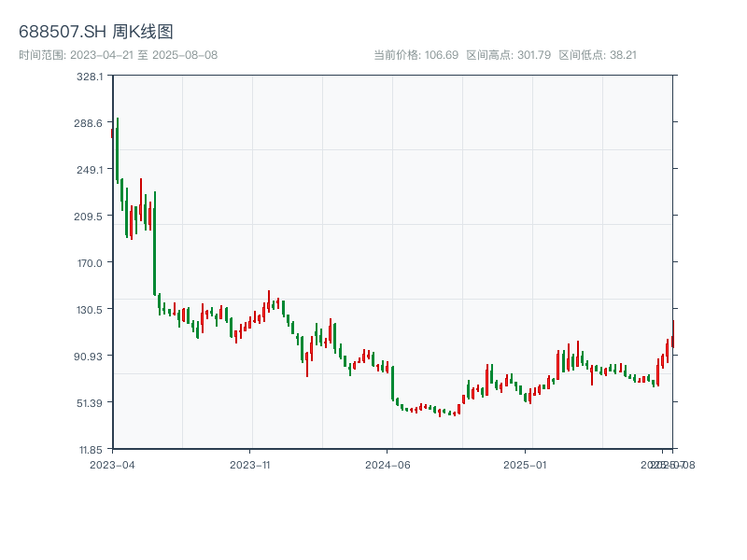
Task: Click the 2023-04 date axis label
Action: tap(112, 464)
